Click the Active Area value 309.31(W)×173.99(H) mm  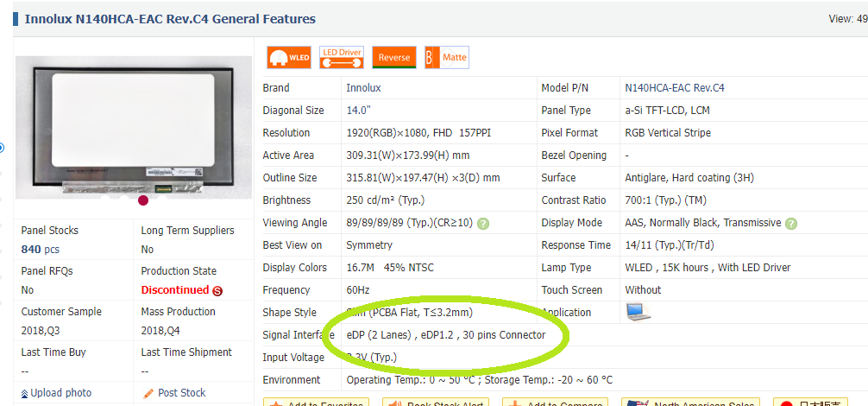[408, 155]
